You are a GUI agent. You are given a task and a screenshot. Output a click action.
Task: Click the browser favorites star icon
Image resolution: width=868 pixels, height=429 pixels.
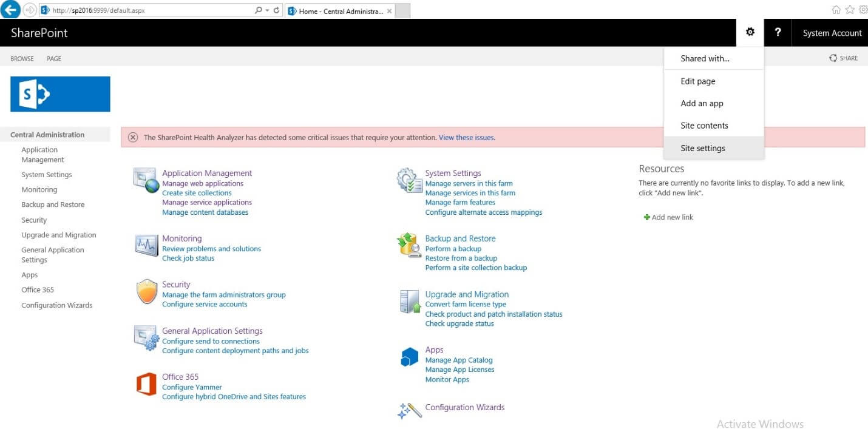coord(850,10)
